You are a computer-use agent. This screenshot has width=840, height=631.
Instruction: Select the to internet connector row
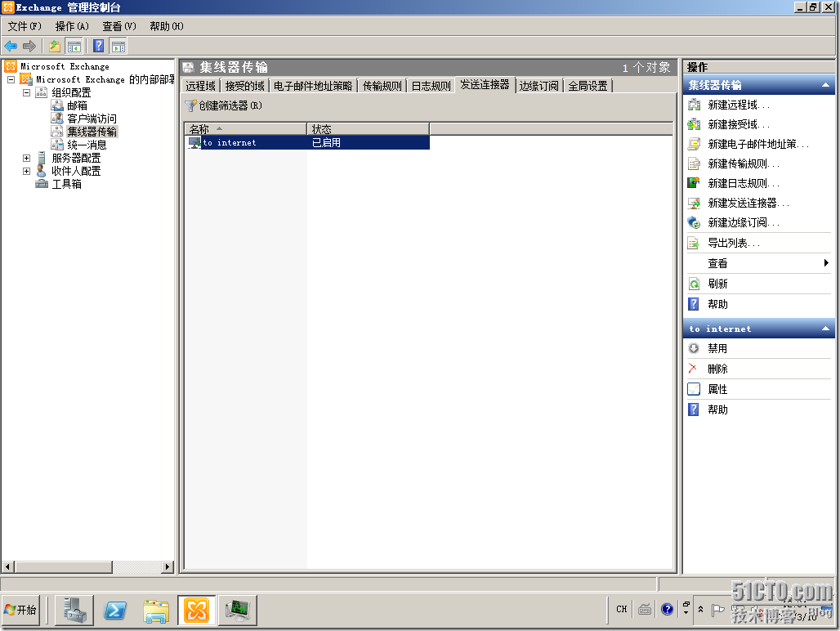click(229, 142)
